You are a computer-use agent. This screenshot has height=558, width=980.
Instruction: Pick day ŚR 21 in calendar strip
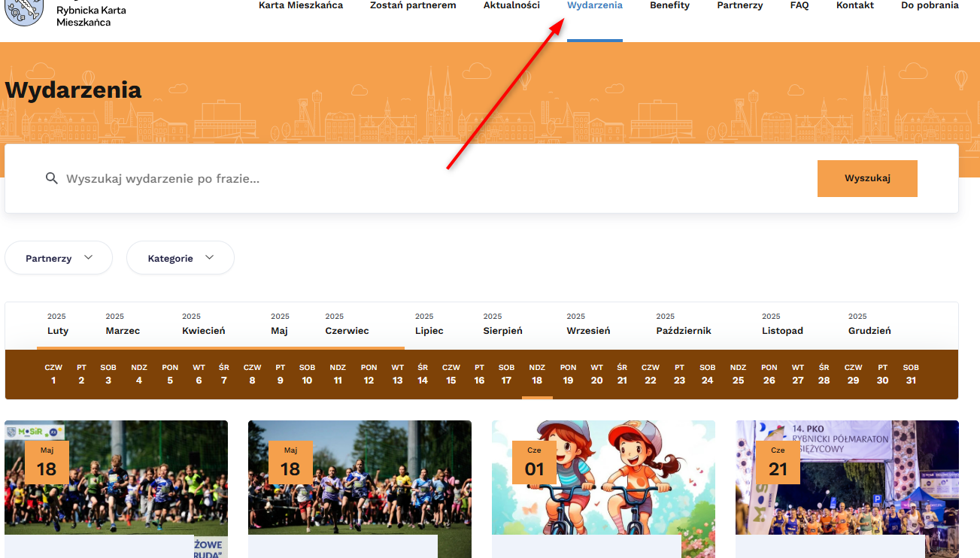(x=622, y=374)
